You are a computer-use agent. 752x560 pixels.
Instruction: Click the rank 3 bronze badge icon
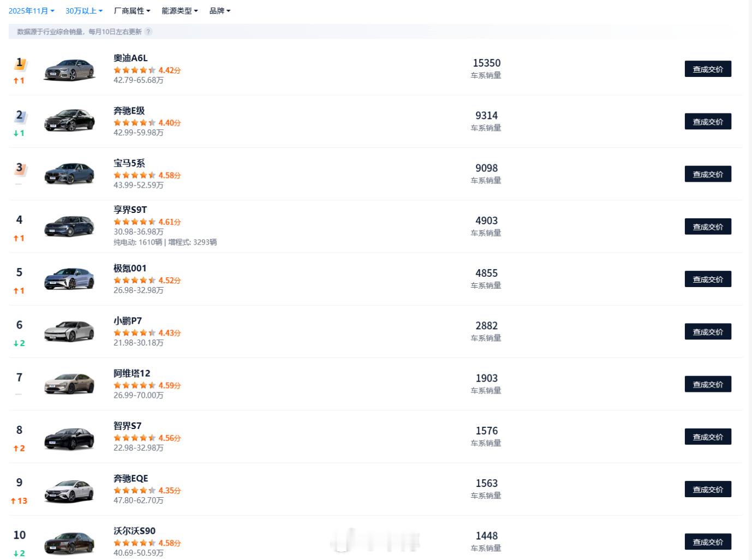coord(20,168)
